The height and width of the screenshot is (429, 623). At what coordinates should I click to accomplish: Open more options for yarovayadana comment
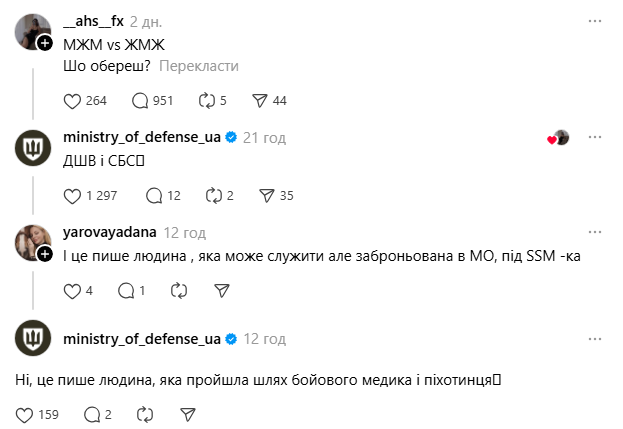point(596,232)
